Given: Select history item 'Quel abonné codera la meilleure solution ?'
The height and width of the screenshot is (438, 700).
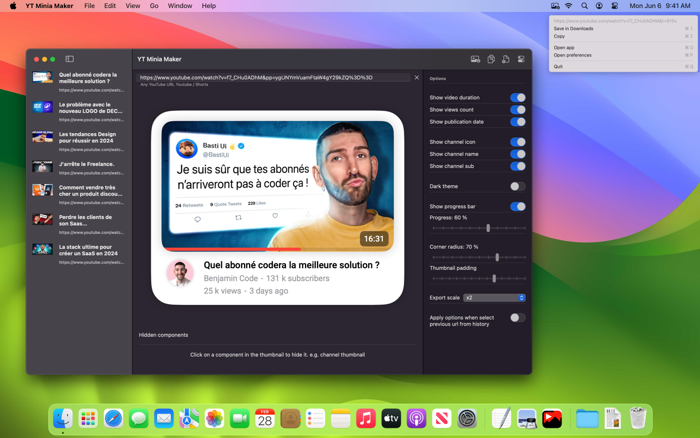Looking at the screenshot, I should click(x=79, y=82).
